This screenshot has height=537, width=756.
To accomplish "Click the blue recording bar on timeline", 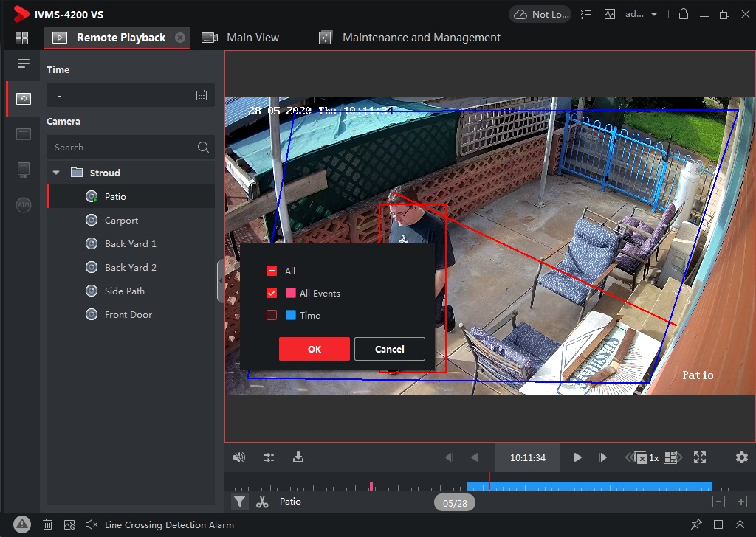I will coord(591,485).
